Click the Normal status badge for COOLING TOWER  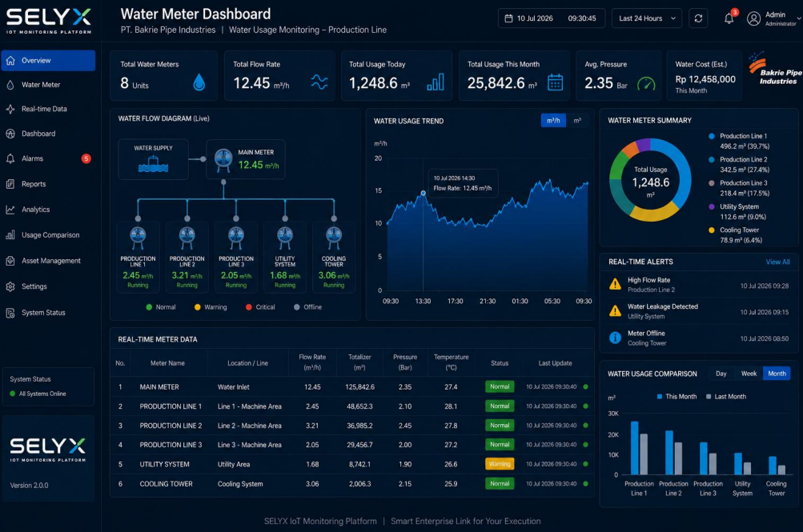point(500,483)
